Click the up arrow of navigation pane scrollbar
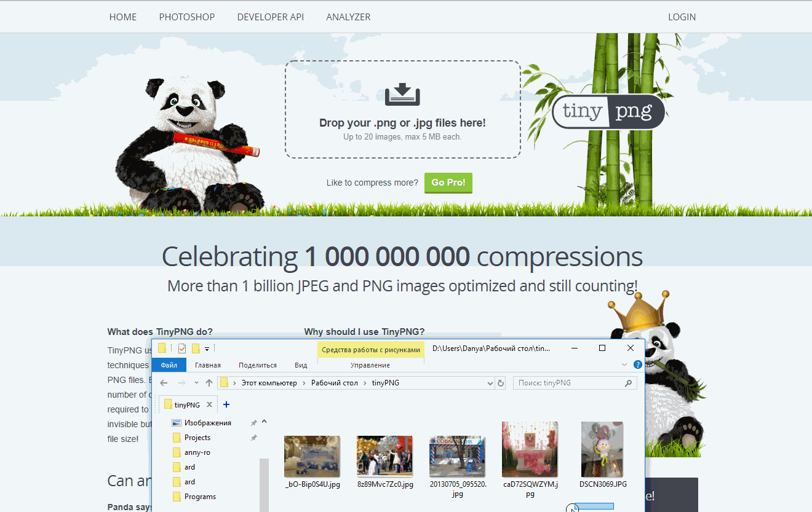812x512 pixels. 265,422
